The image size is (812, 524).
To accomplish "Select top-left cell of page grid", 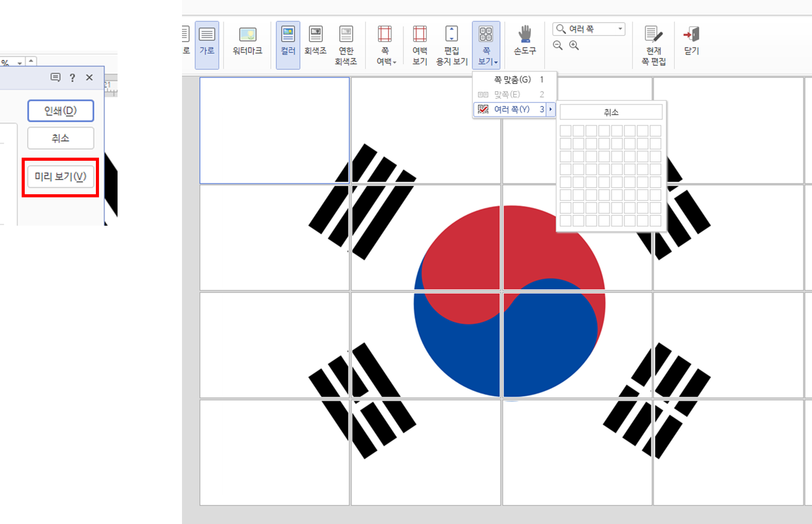I will click(x=566, y=131).
